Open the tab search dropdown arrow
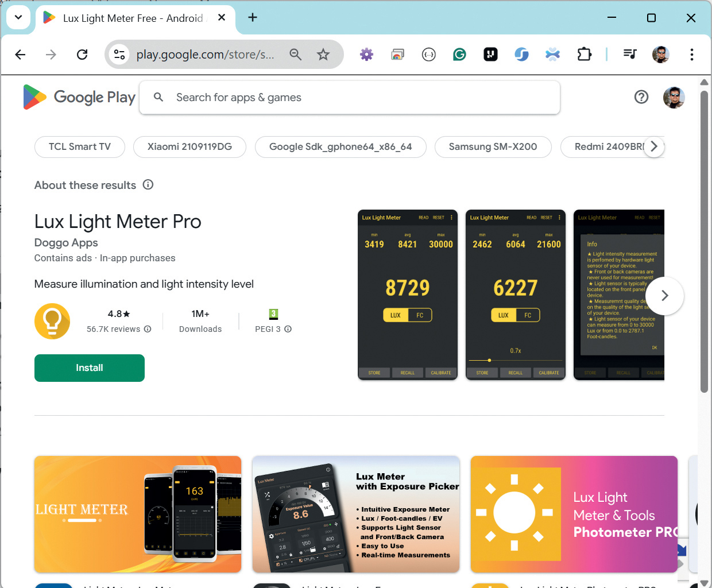This screenshot has width=712, height=588. (x=18, y=17)
